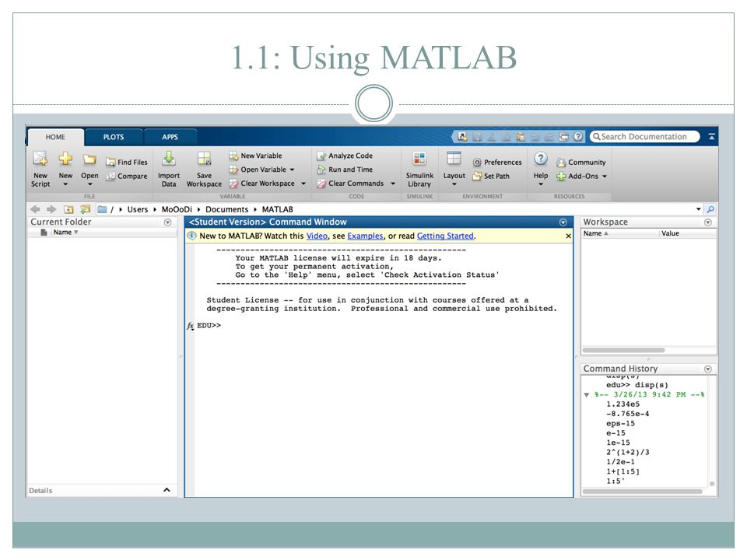Click the Layout icon

(x=454, y=159)
